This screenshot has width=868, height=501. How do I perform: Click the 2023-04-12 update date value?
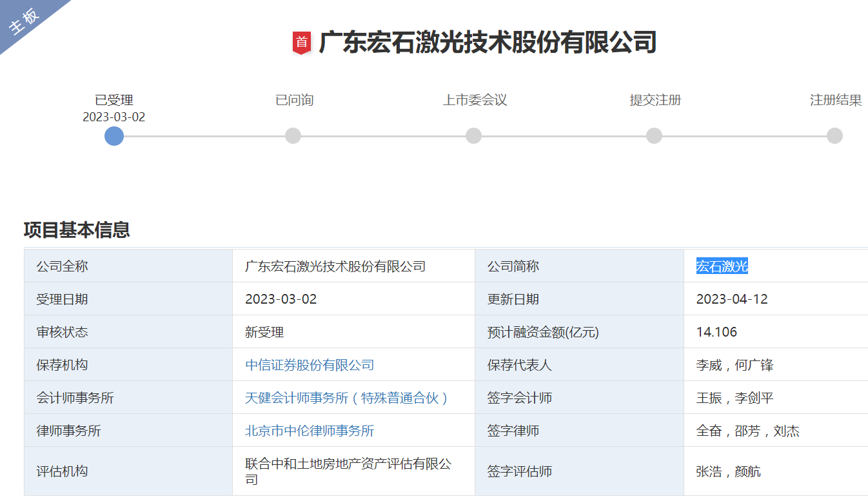pyautogui.click(x=732, y=299)
